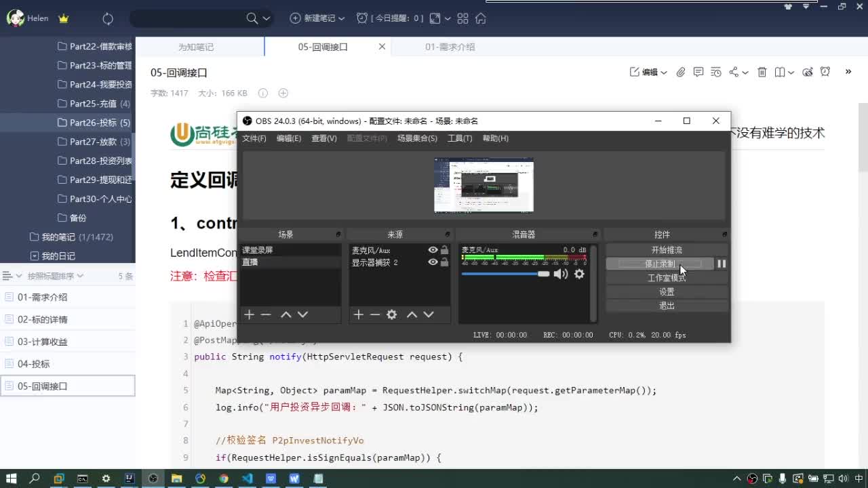Click the OBS preview thumbnail

484,185
